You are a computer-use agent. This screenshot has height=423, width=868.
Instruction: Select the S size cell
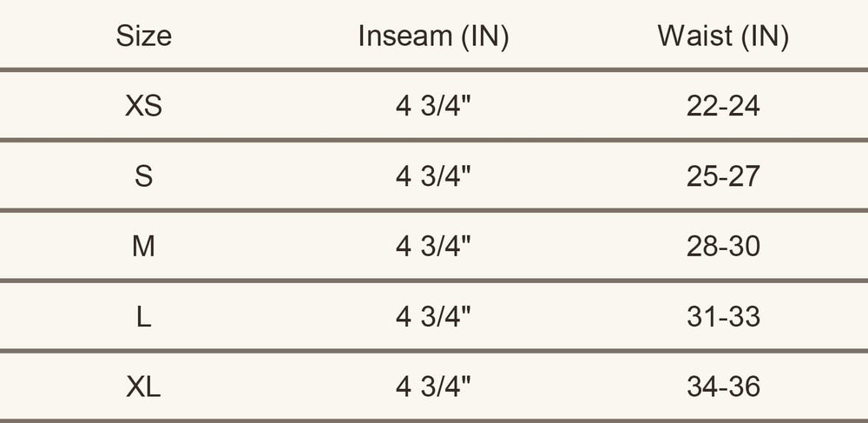click(x=144, y=176)
